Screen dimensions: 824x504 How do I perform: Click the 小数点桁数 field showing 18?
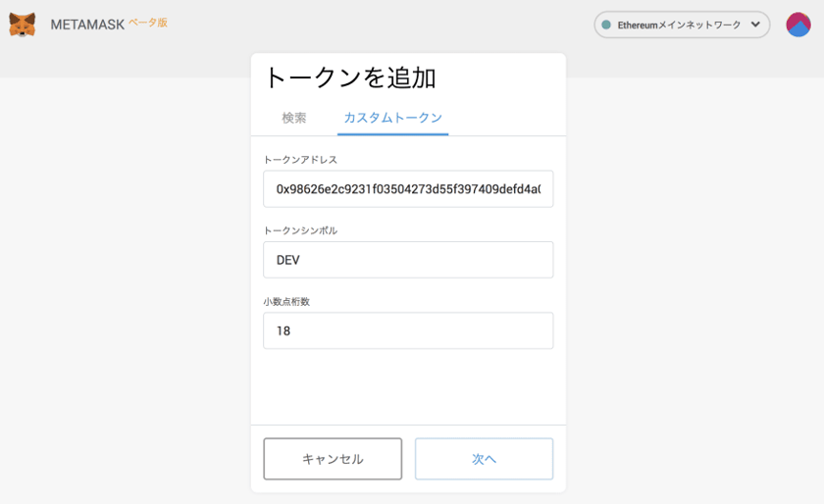point(408,330)
